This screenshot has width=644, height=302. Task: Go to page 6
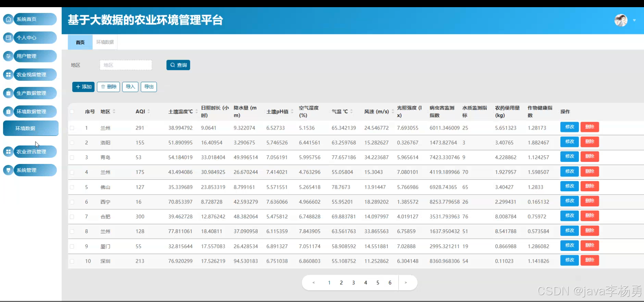(x=390, y=283)
